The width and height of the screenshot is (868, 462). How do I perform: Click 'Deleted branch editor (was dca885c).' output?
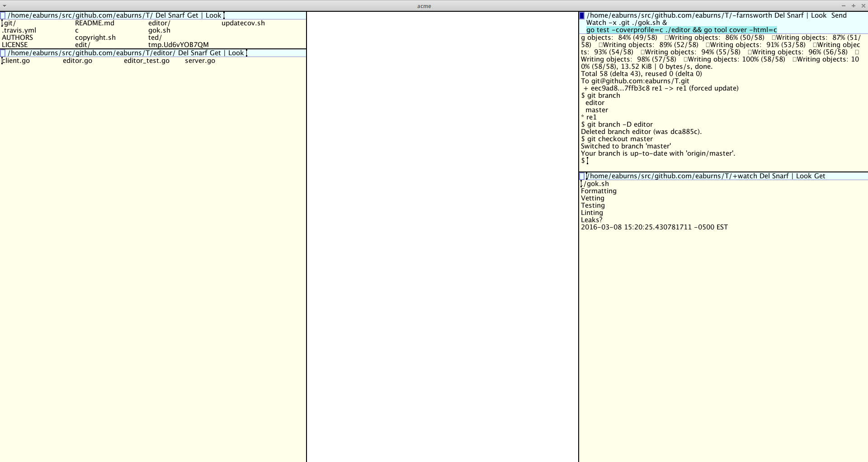(641, 132)
